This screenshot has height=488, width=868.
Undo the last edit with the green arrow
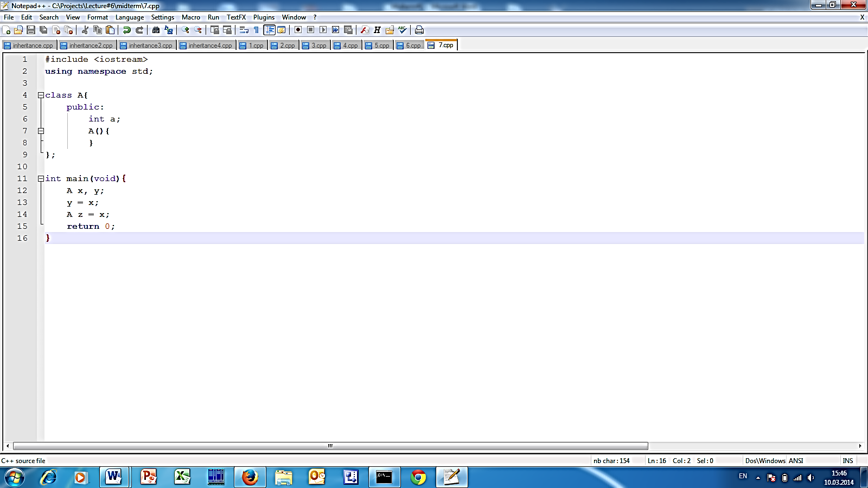tap(127, 30)
